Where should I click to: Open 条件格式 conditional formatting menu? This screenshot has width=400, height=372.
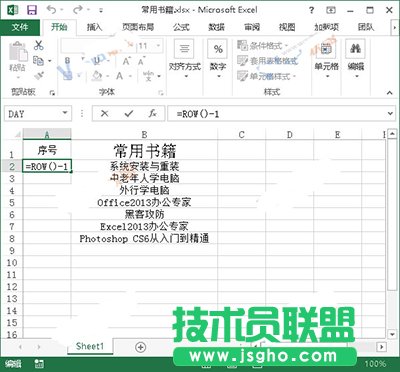(x=263, y=45)
